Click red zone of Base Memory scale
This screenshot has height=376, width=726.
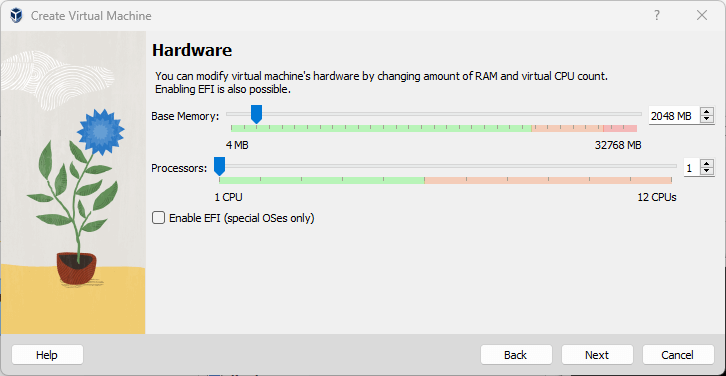point(620,128)
